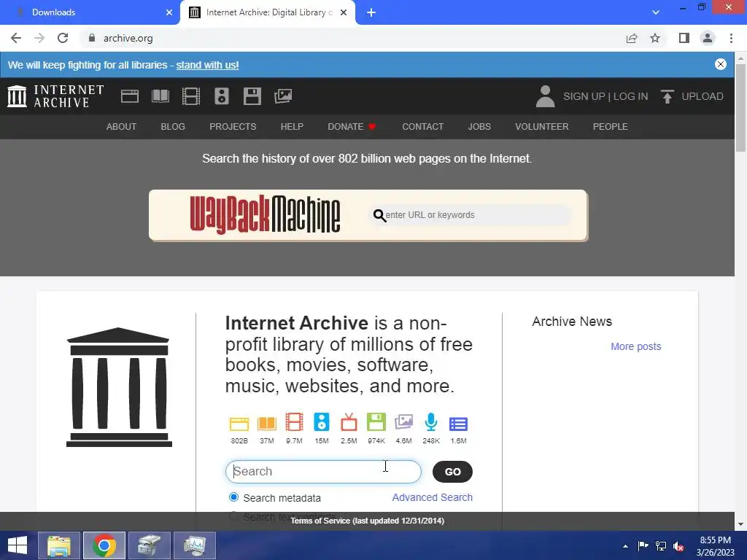747x560 pixels.
Task: Toggle the browser side panel
Action: click(684, 38)
